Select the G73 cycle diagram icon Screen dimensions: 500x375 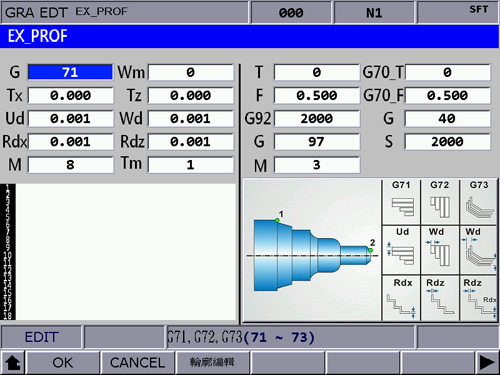(x=479, y=202)
